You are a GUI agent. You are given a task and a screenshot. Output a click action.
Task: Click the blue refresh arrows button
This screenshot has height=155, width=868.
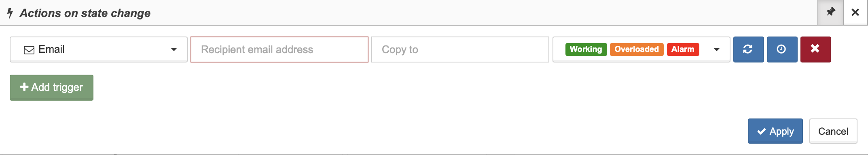coord(748,50)
